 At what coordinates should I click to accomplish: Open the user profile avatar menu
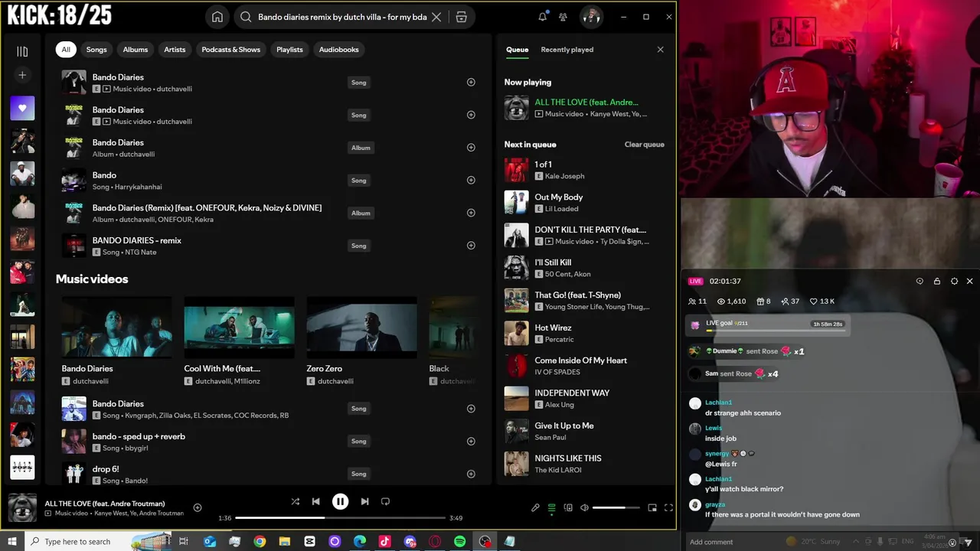point(590,17)
